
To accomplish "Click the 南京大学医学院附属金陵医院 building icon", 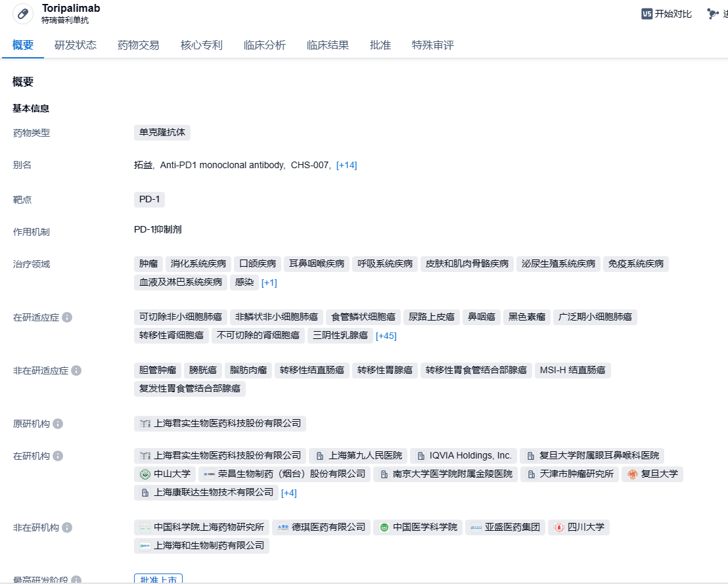I will [384, 474].
